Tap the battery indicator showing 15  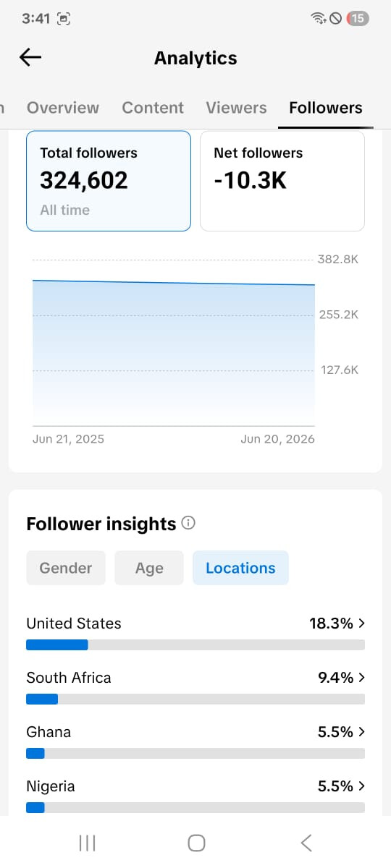pyautogui.click(x=358, y=19)
